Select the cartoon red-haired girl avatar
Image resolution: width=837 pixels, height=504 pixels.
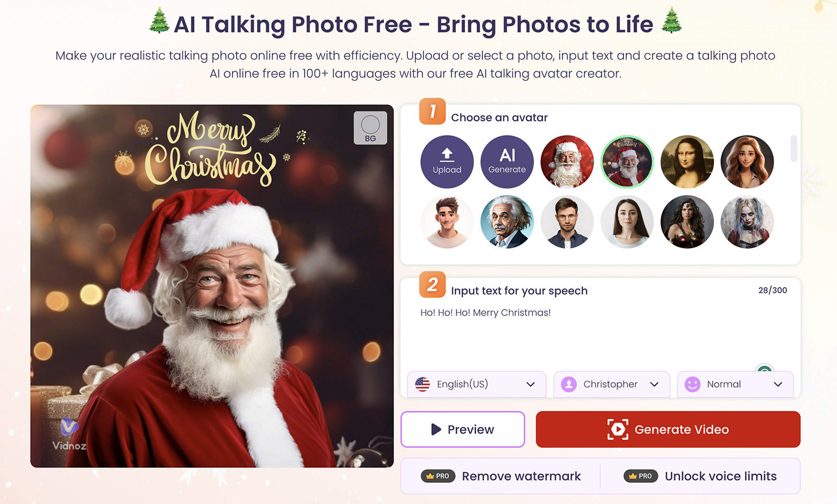pyautogui.click(x=747, y=162)
